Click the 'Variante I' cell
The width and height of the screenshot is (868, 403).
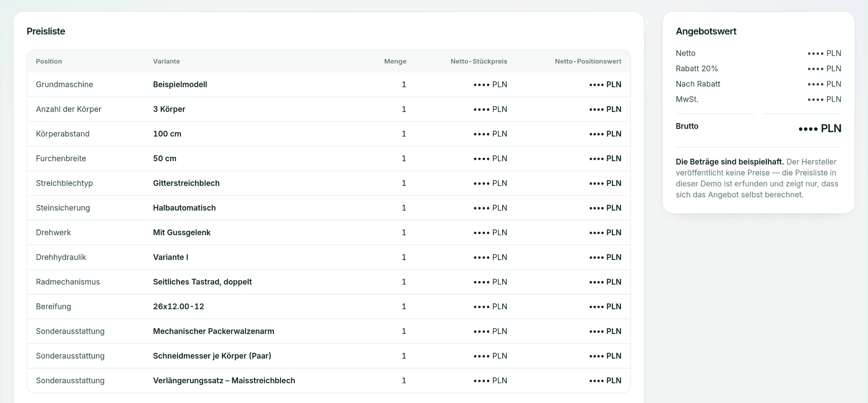(170, 257)
